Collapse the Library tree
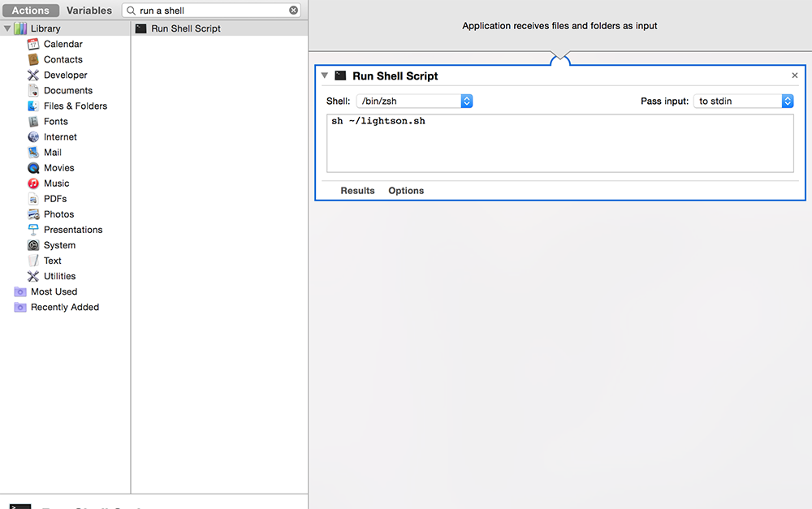Screen dimensions: 812x509 (7, 28)
